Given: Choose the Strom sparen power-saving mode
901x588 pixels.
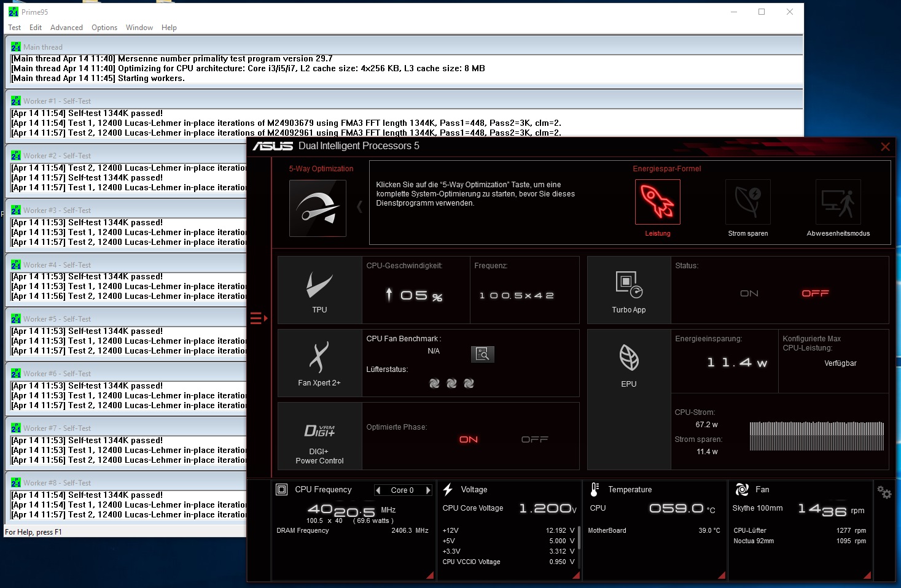Looking at the screenshot, I should coord(747,202).
